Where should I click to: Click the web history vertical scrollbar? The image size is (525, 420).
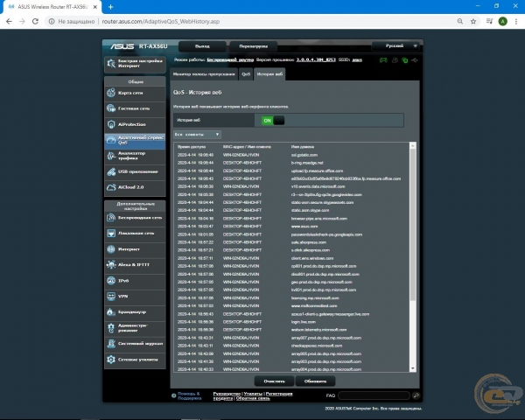pos(413,224)
